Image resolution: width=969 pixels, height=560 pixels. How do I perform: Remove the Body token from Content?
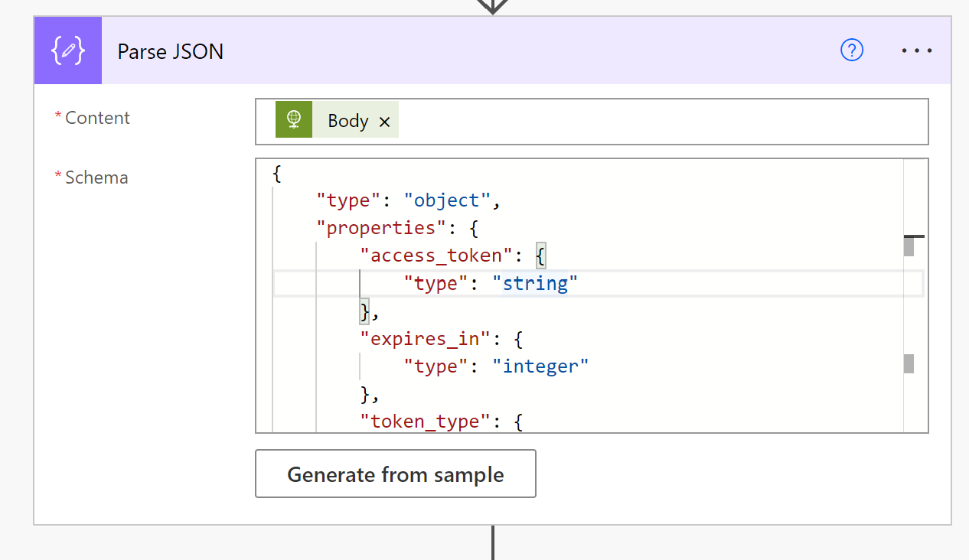(384, 122)
